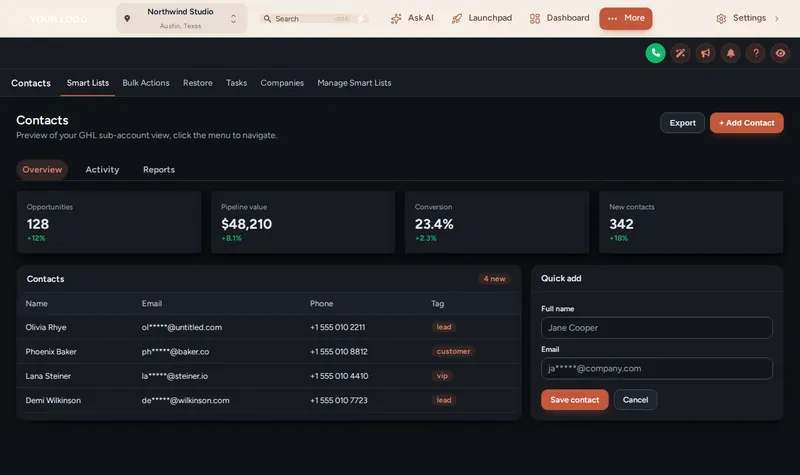The image size is (800, 475).
Task: Open the notifications bell icon
Action: (x=731, y=53)
